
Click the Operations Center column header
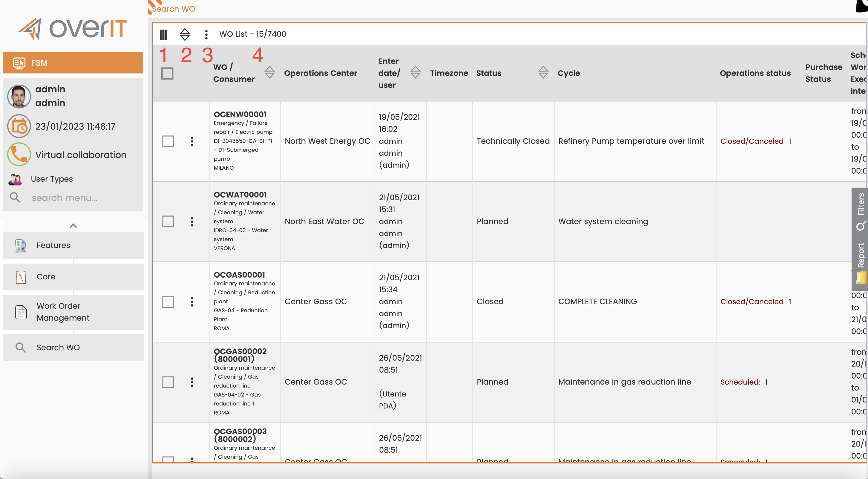tap(320, 73)
